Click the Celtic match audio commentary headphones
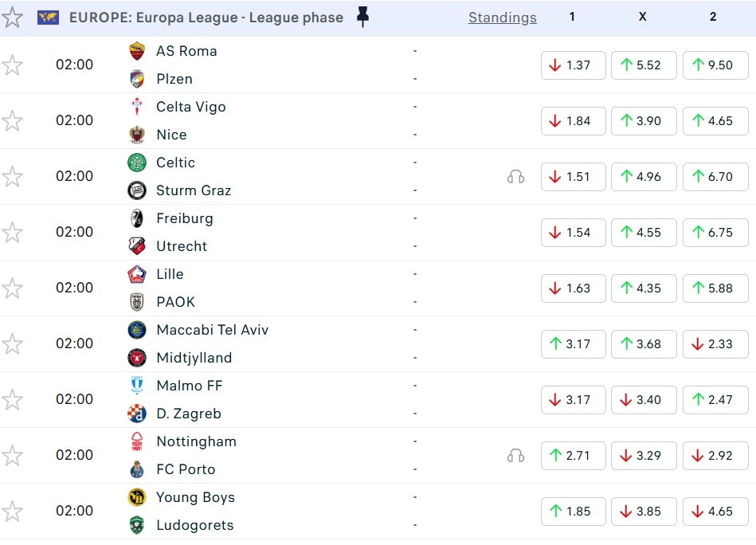Image resolution: width=756 pixels, height=545 pixels. (515, 177)
